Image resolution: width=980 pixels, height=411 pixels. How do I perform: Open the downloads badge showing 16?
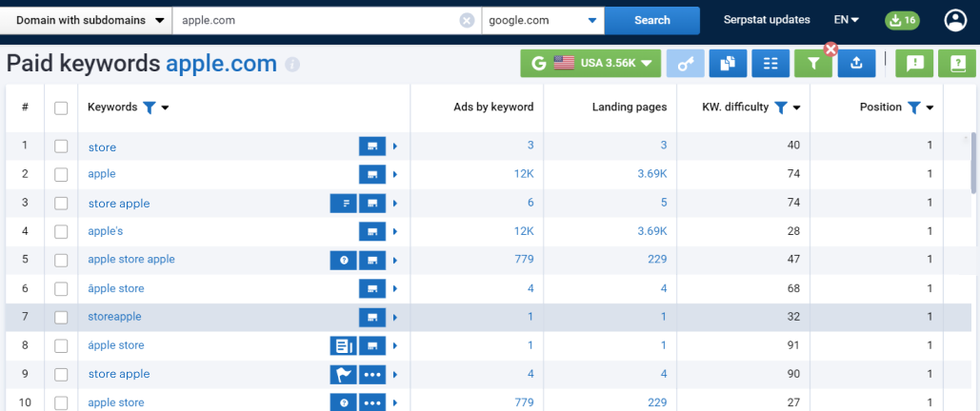902,20
